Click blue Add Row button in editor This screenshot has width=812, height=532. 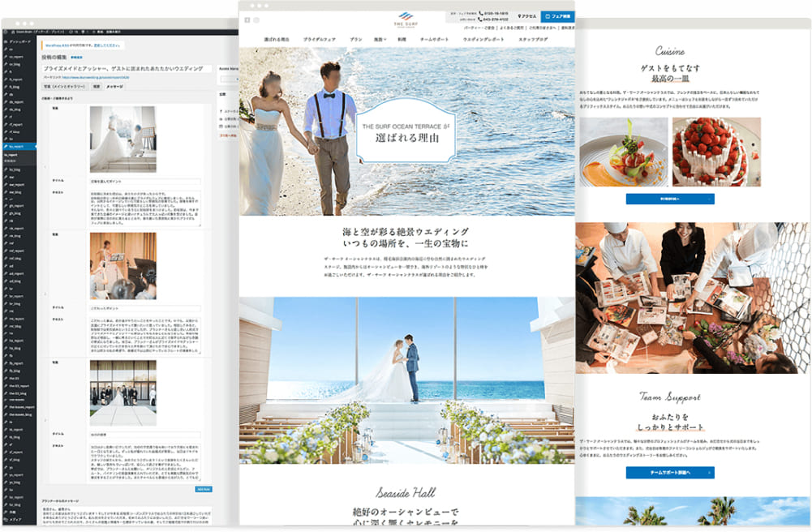[x=204, y=489]
